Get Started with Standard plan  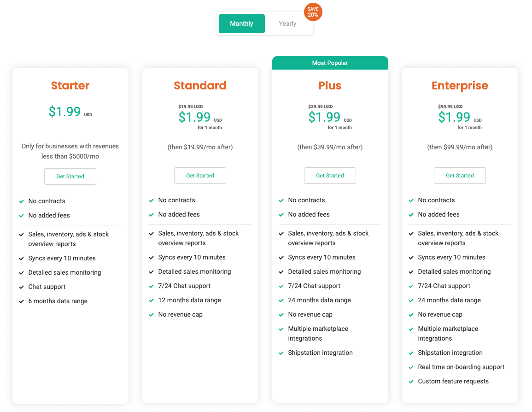(x=200, y=176)
